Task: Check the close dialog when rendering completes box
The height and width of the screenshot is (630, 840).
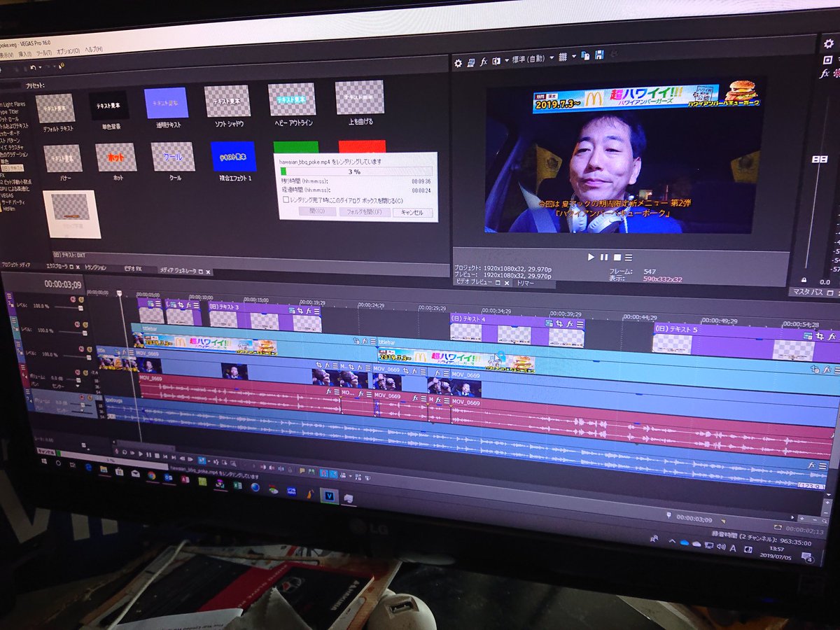Action: (286, 199)
